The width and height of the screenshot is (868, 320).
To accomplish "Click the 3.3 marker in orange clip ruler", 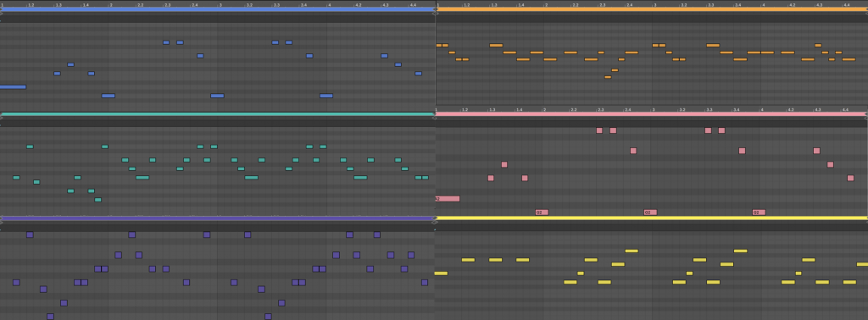I will coord(710,4).
